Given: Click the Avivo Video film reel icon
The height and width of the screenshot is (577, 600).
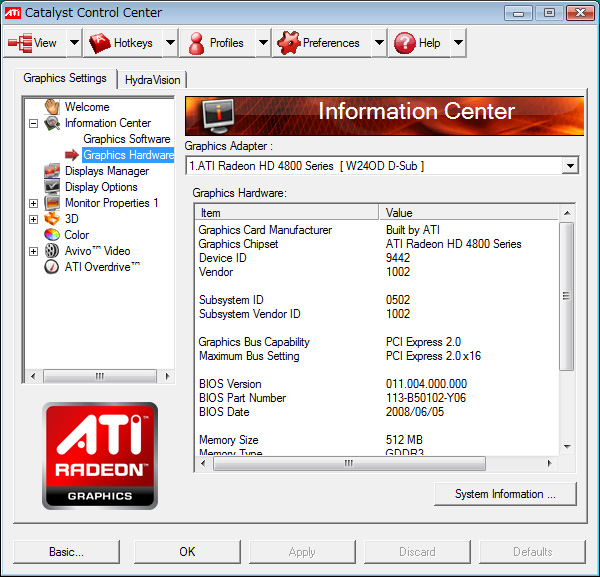Looking at the screenshot, I should coord(52,251).
